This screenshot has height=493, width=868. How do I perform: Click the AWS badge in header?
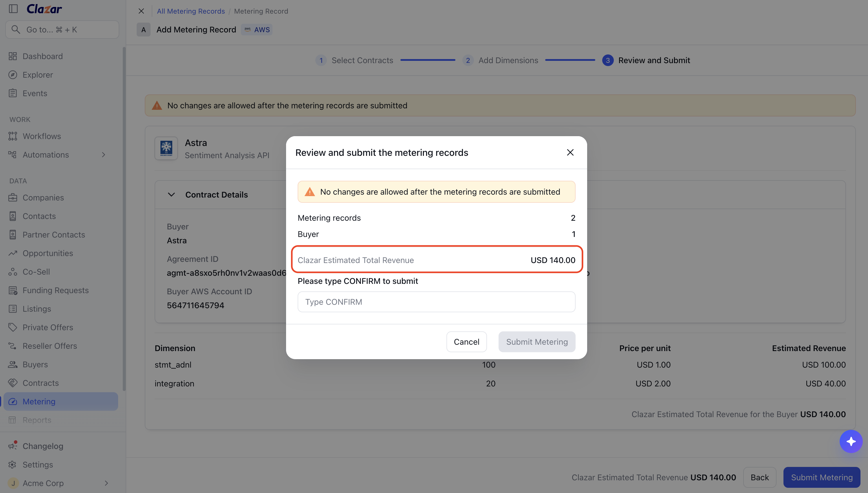[257, 30]
